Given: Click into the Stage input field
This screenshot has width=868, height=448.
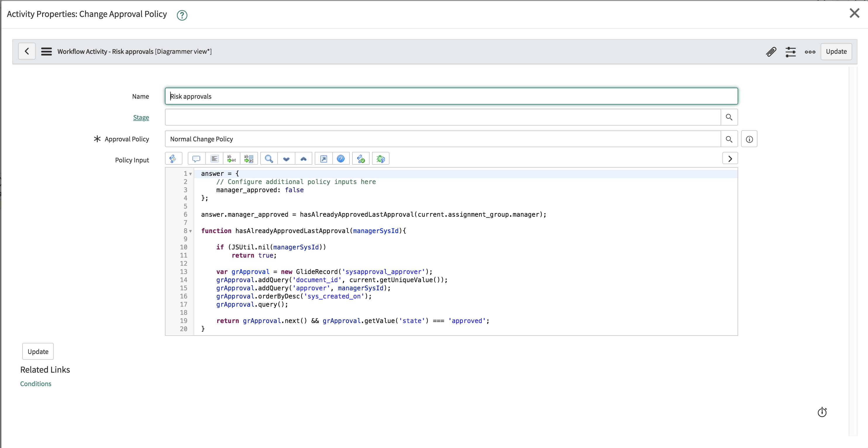Looking at the screenshot, I should point(442,117).
